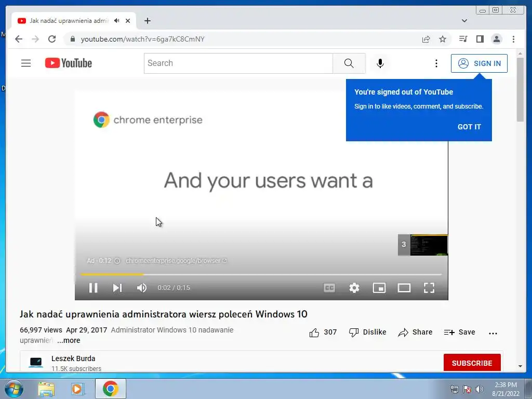
Task: Open Chrome media controls
Action: point(463,39)
